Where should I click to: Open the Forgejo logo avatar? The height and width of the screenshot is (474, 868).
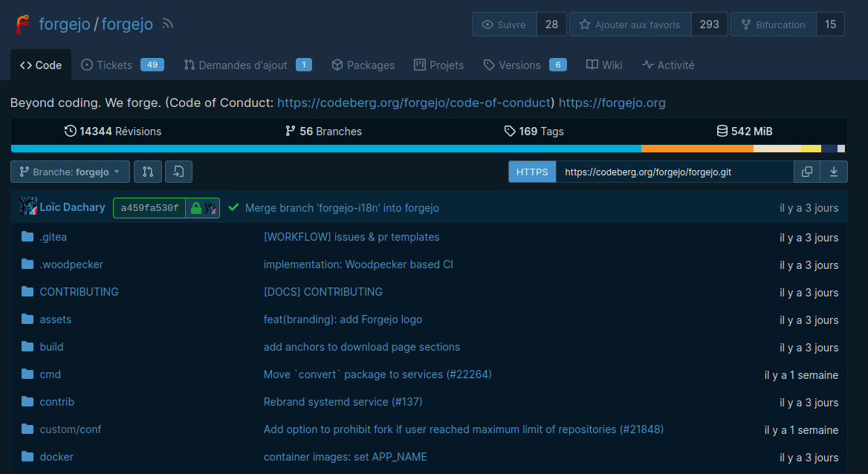[23, 25]
